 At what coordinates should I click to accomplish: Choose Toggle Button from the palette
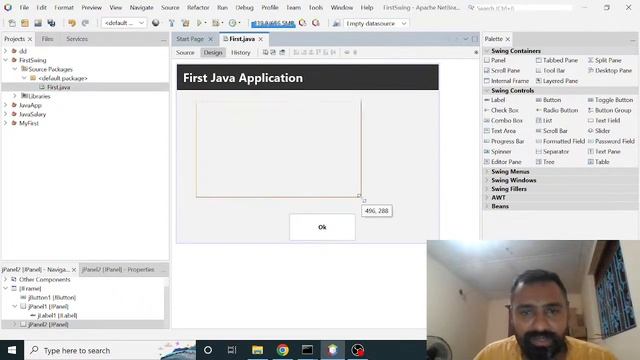tap(610, 100)
